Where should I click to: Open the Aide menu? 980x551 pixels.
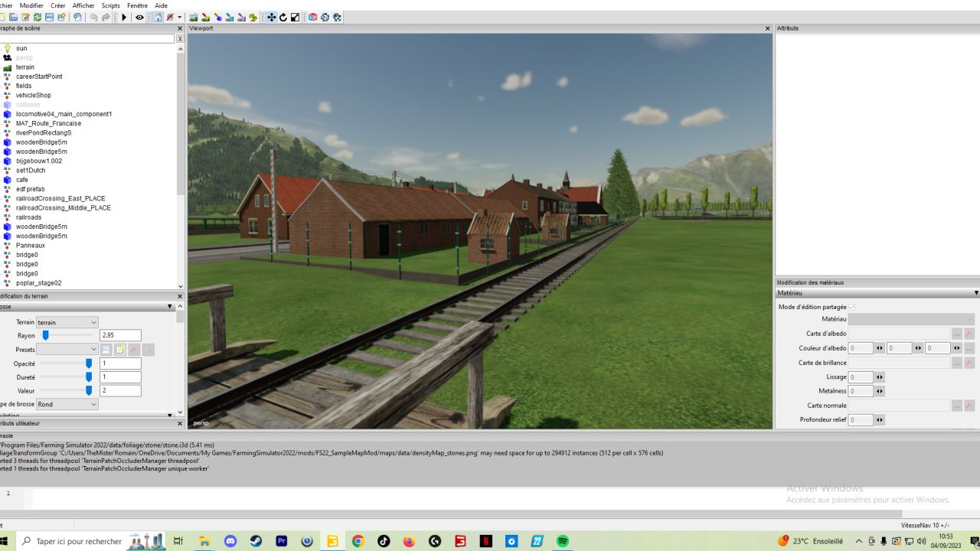point(162,5)
